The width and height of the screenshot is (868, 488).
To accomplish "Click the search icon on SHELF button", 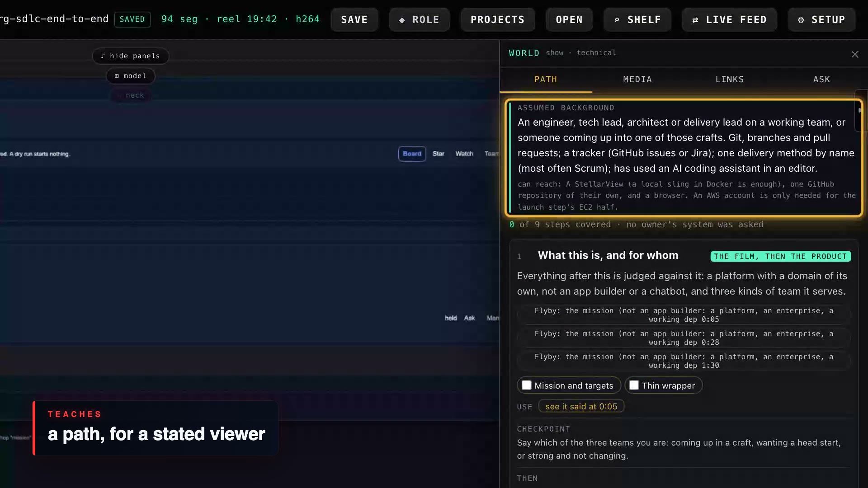I will click(x=617, y=20).
